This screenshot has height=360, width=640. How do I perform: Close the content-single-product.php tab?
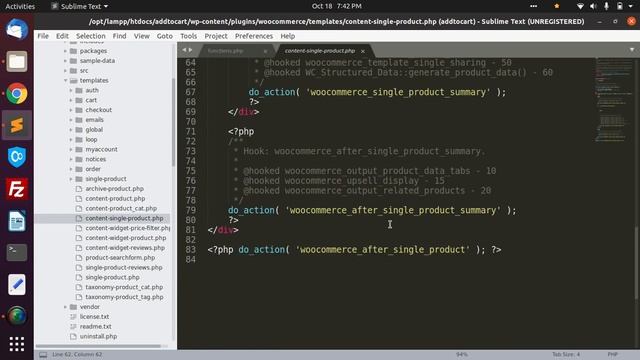(x=362, y=51)
